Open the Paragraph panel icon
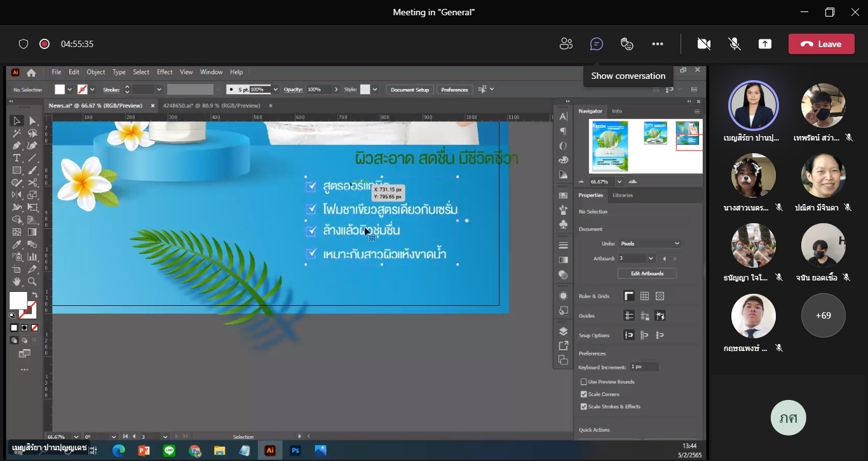Image resolution: width=868 pixels, height=461 pixels. [x=563, y=131]
